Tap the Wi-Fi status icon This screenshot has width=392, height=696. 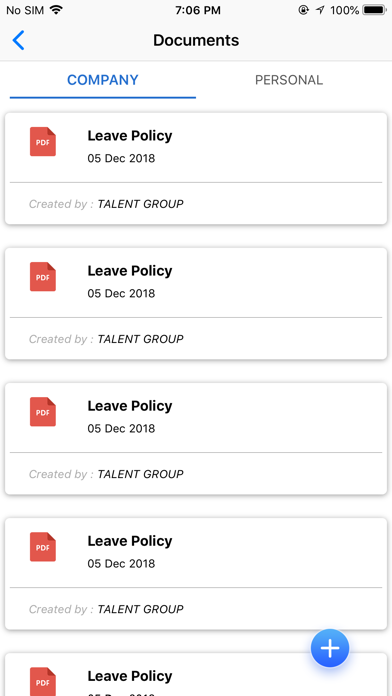tap(56, 10)
